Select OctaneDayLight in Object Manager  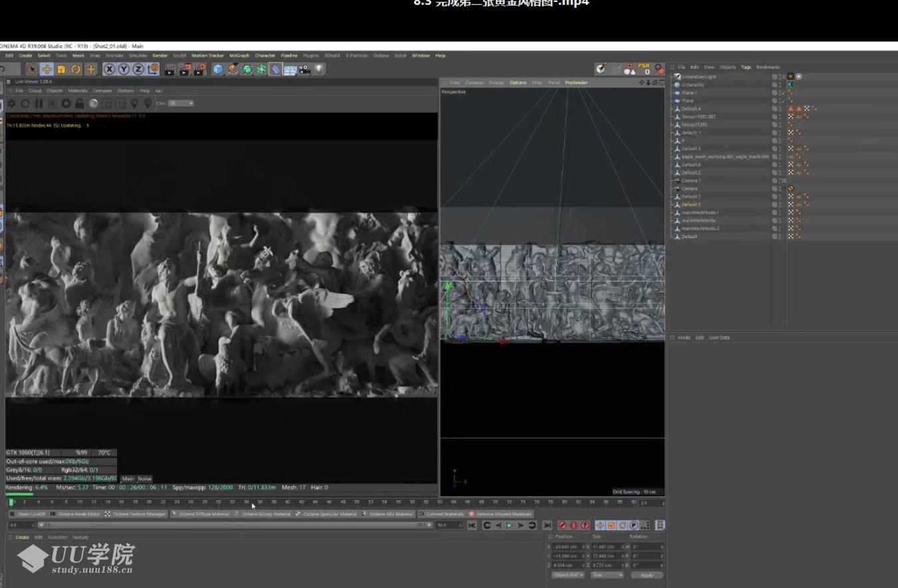[699, 76]
